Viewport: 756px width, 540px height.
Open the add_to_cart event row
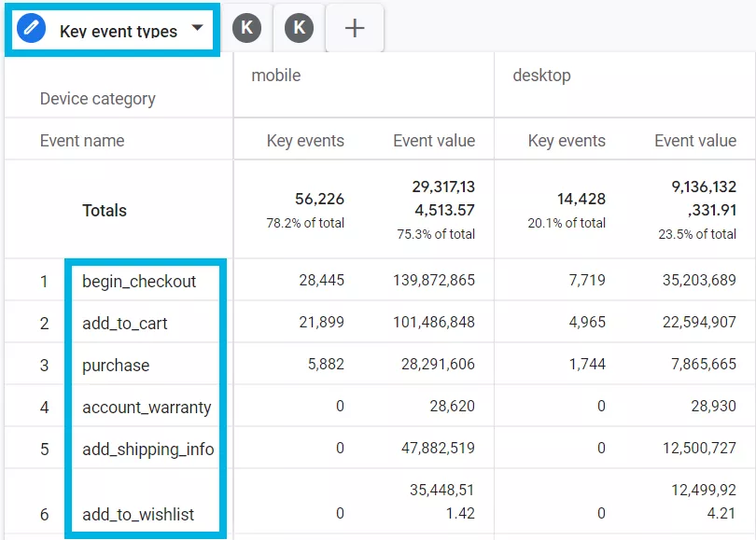(125, 324)
